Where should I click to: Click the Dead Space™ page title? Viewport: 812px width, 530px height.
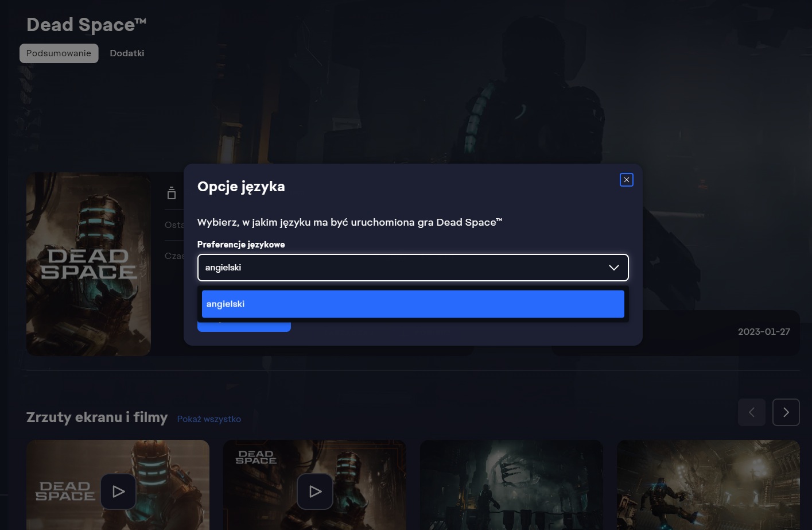tap(86, 25)
